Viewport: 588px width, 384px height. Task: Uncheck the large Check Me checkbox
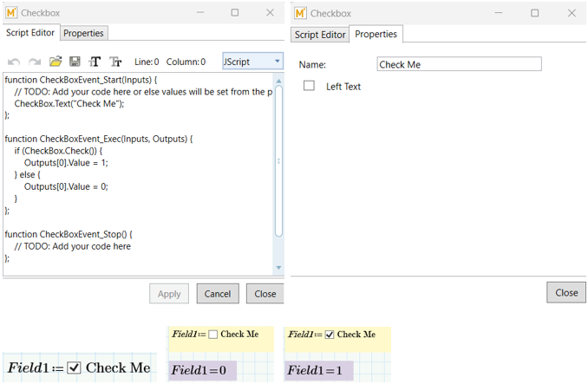coord(75,368)
